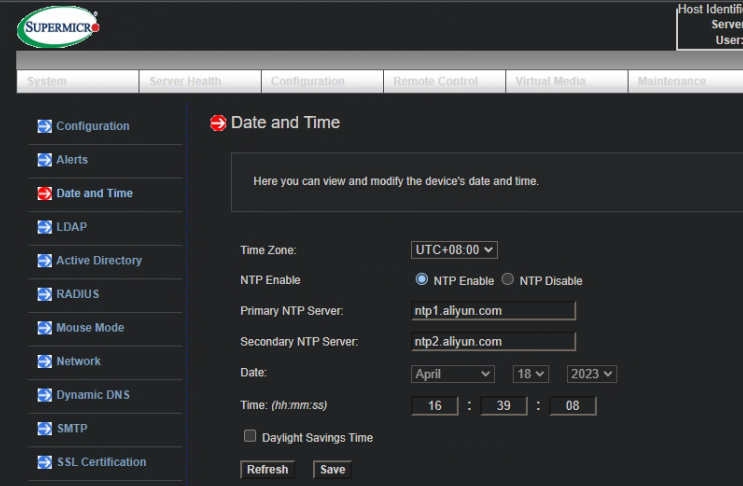
Task: Open the SMTP sidebar link
Action: [x=72, y=429]
